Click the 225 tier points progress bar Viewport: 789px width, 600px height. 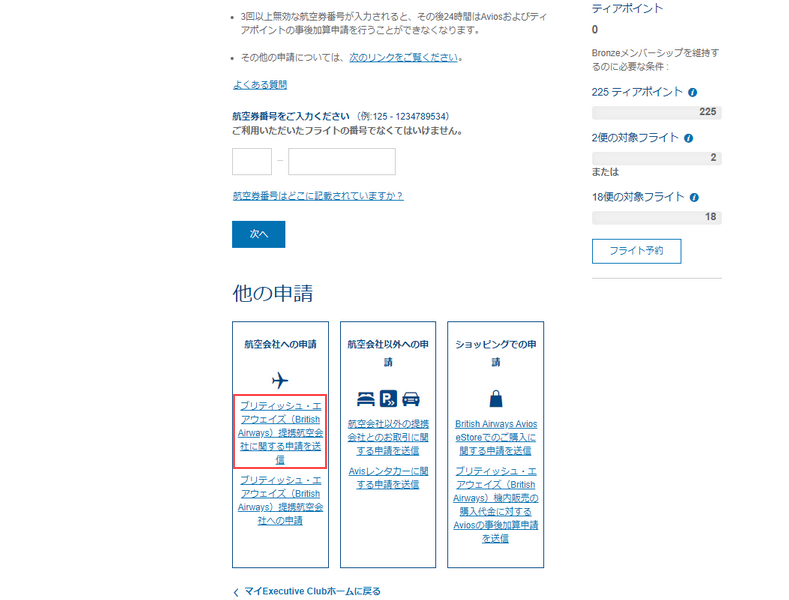click(x=657, y=112)
